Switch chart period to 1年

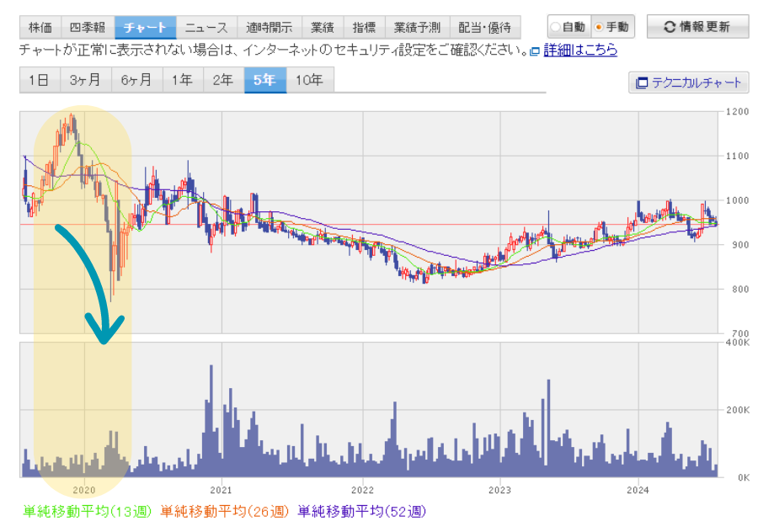[181, 80]
